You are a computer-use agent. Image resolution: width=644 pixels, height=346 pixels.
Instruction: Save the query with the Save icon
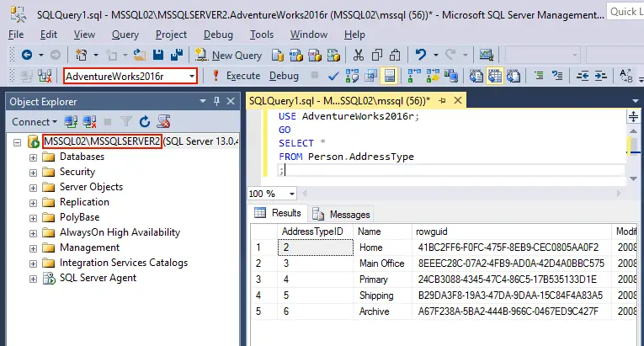tap(158, 55)
